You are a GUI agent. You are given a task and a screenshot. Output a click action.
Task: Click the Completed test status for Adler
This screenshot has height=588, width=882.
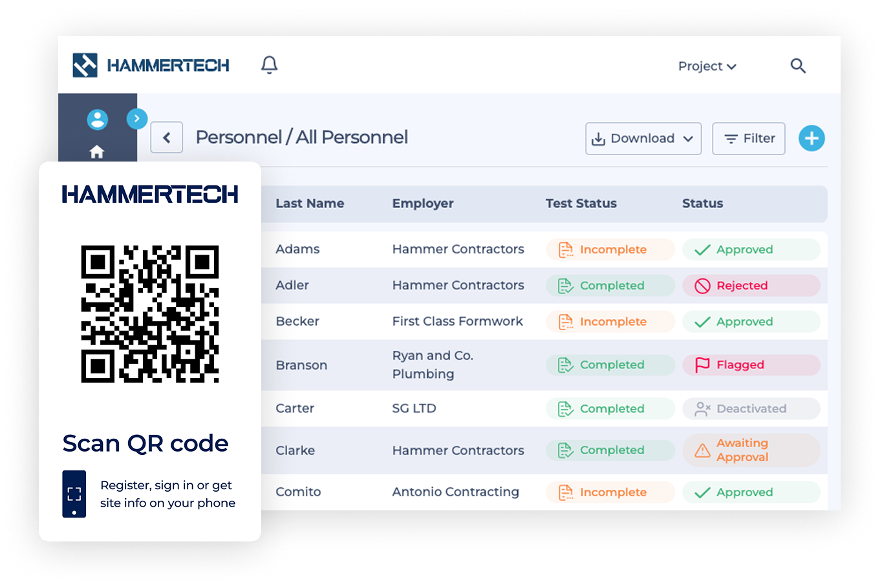(x=610, y=286)
